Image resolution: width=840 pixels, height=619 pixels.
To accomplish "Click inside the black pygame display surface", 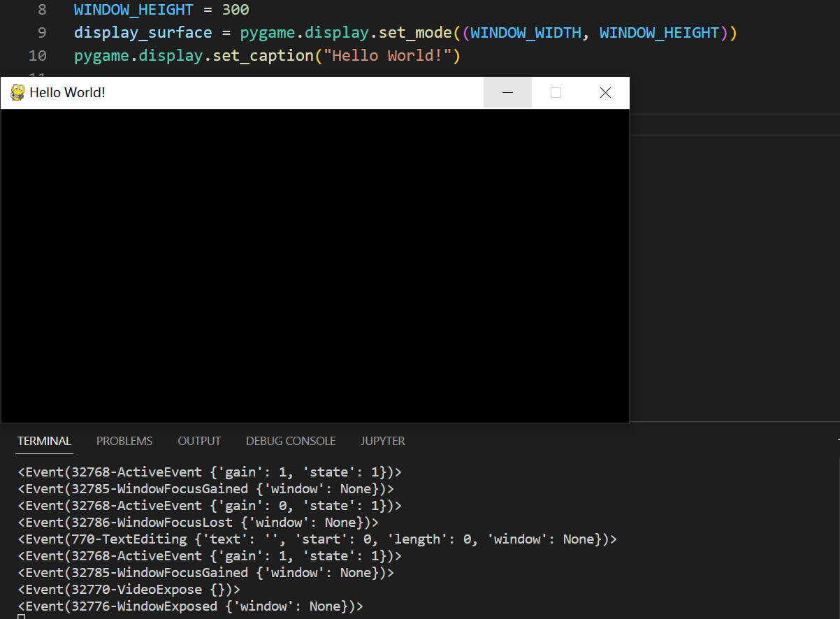I will pos(314,265).
